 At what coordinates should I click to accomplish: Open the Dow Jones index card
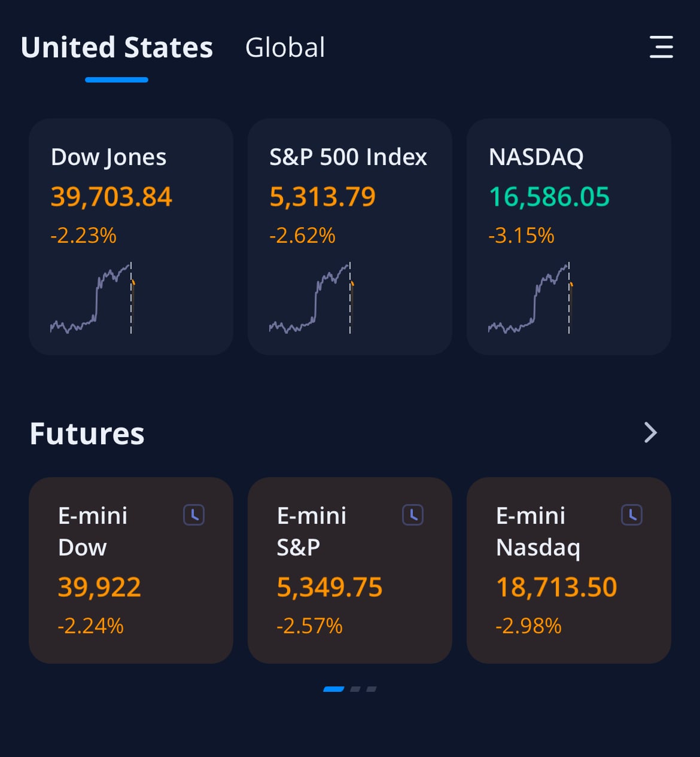click(x=131, y=237)
